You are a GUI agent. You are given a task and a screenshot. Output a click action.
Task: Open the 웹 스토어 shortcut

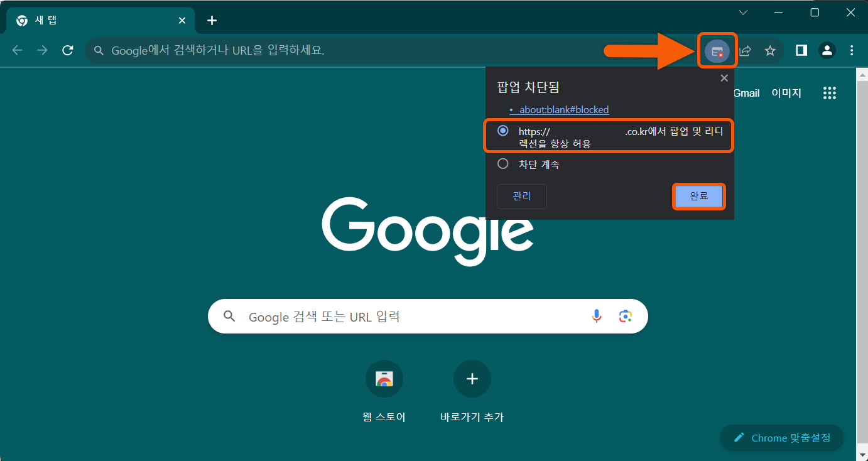click(x=384, y=391)
